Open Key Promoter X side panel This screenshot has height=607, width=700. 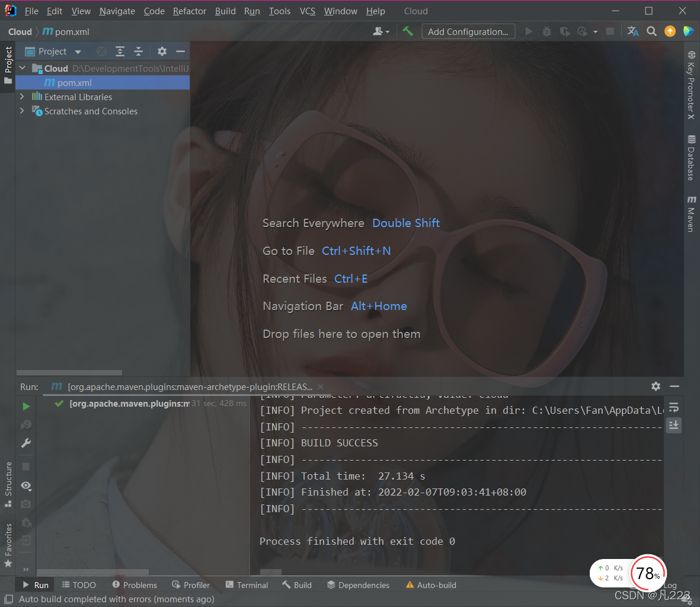pos(691,85)
